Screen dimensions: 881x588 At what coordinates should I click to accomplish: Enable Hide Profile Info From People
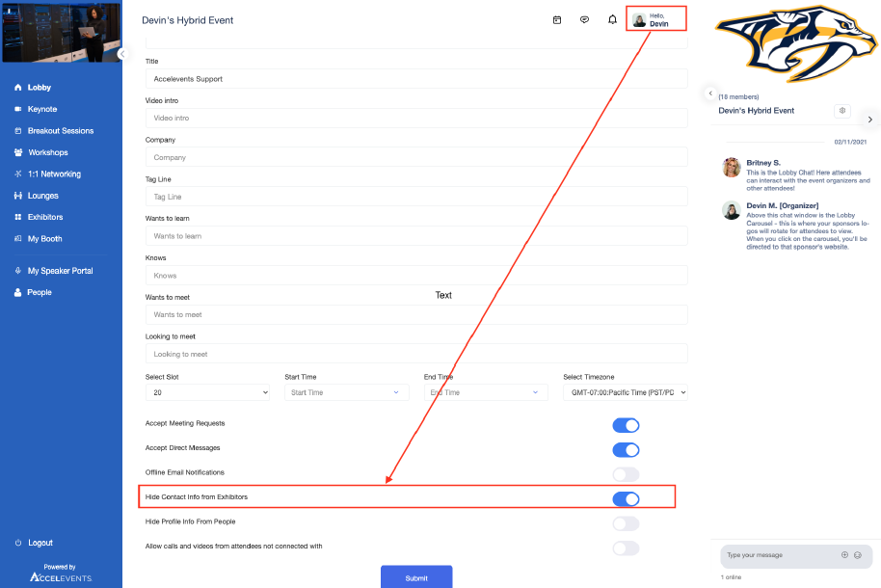tap(626, 523)
